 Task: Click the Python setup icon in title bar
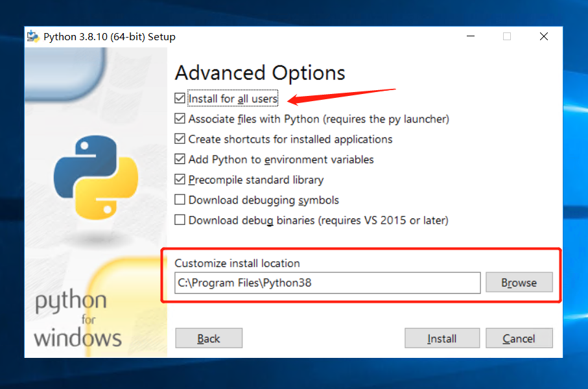point(33,36)
